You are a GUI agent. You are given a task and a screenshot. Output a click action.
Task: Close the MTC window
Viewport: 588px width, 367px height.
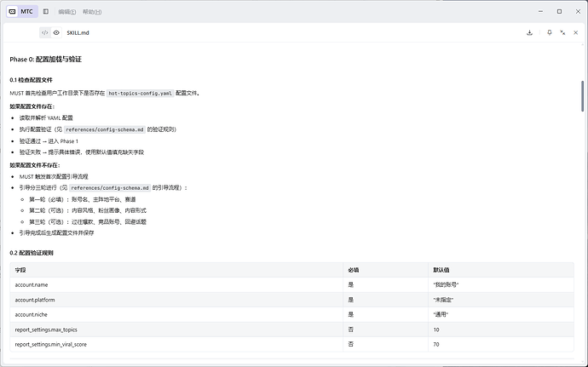(578, 12)
